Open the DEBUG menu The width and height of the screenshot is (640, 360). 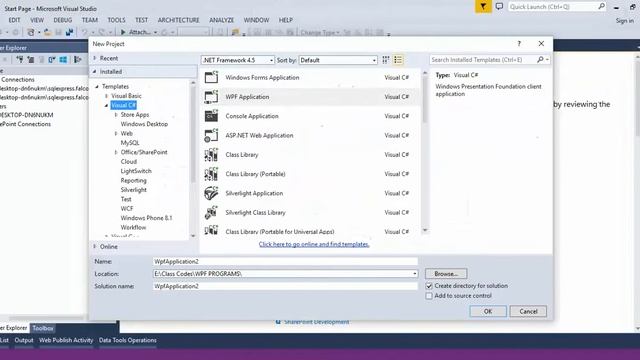[62, 20]
